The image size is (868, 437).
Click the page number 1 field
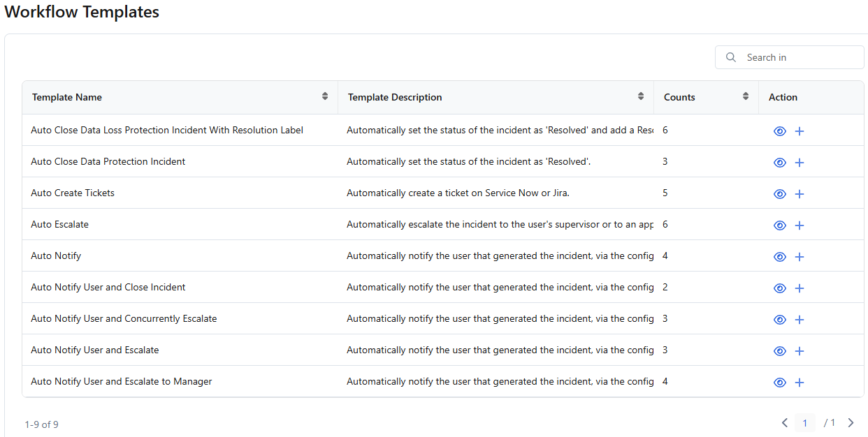click(x=805, y=422)
